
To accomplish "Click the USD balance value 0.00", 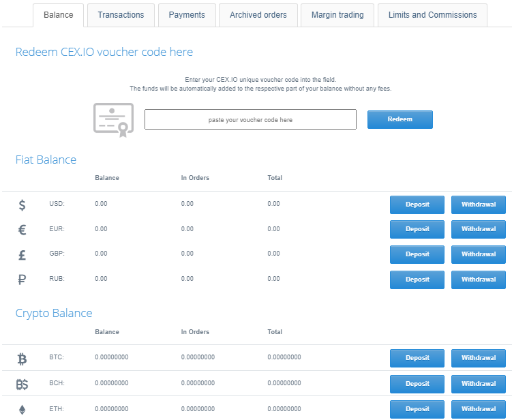I will (x=101, y=204).
